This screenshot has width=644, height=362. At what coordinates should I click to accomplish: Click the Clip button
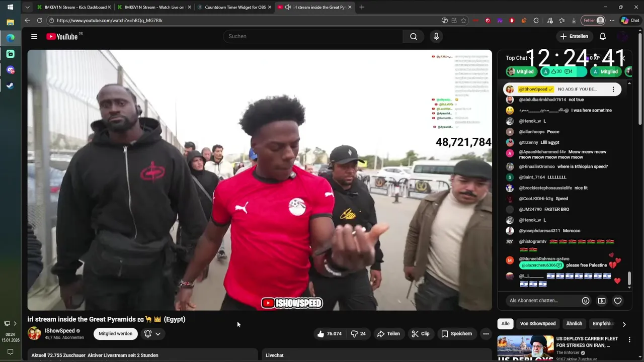click(421, 334)
